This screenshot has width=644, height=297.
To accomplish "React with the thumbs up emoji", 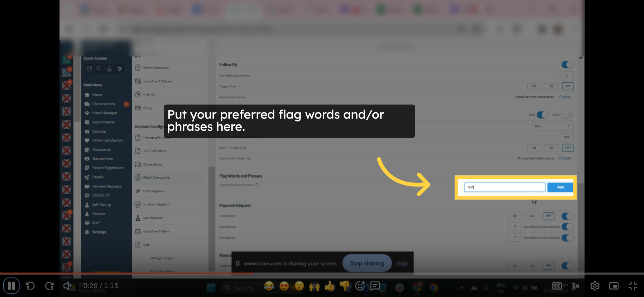I will click(330, 286).
